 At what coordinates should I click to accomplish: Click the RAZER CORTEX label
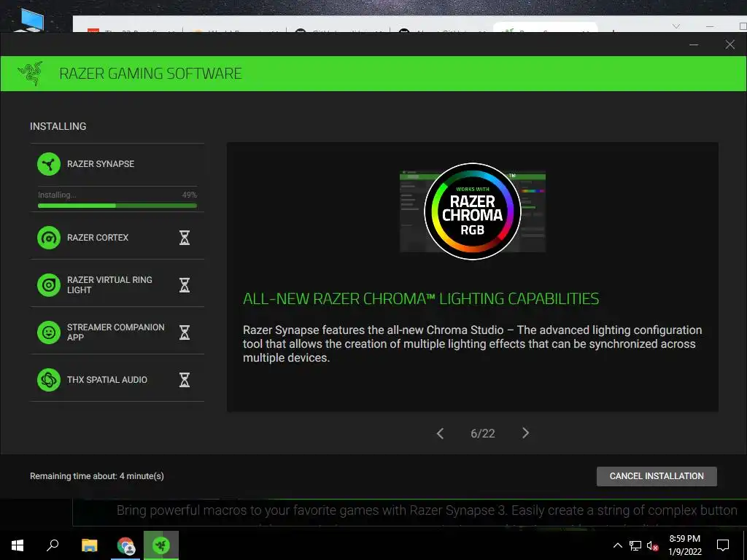tap(98, 238)
